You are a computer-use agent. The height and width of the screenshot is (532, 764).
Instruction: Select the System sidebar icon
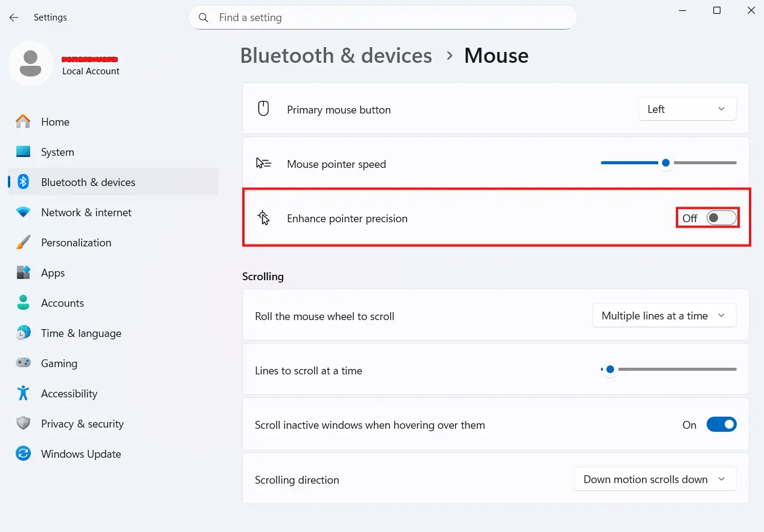point(24,152)
